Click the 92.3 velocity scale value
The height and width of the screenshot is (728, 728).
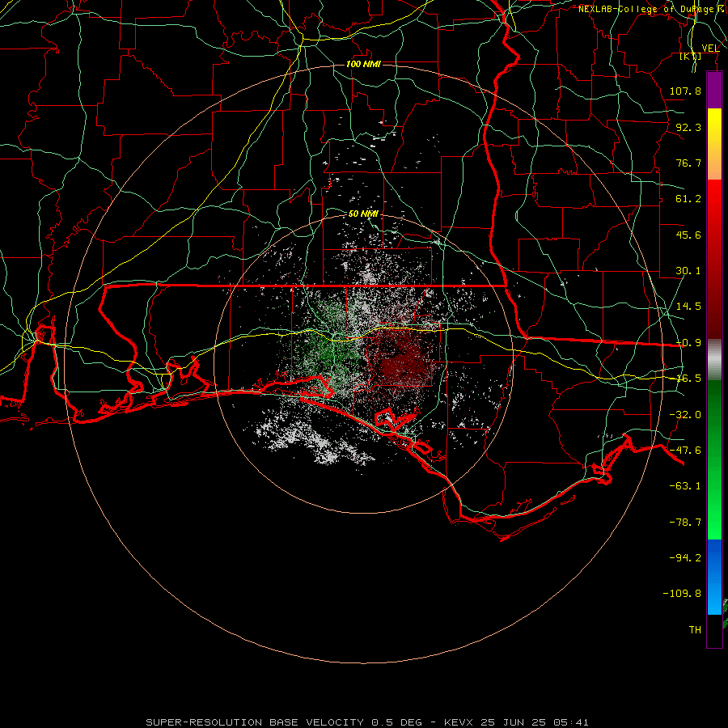[x=688, y=127]
